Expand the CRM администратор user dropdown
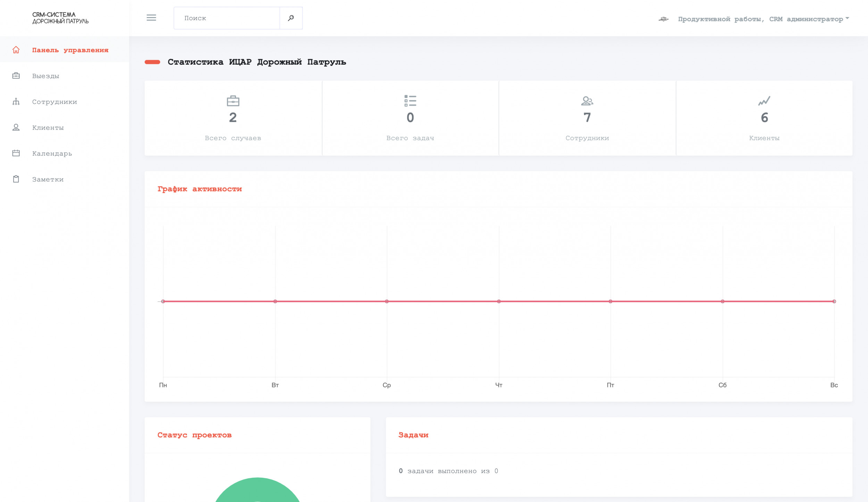The image size is (868, 502). tap(760, 19)
